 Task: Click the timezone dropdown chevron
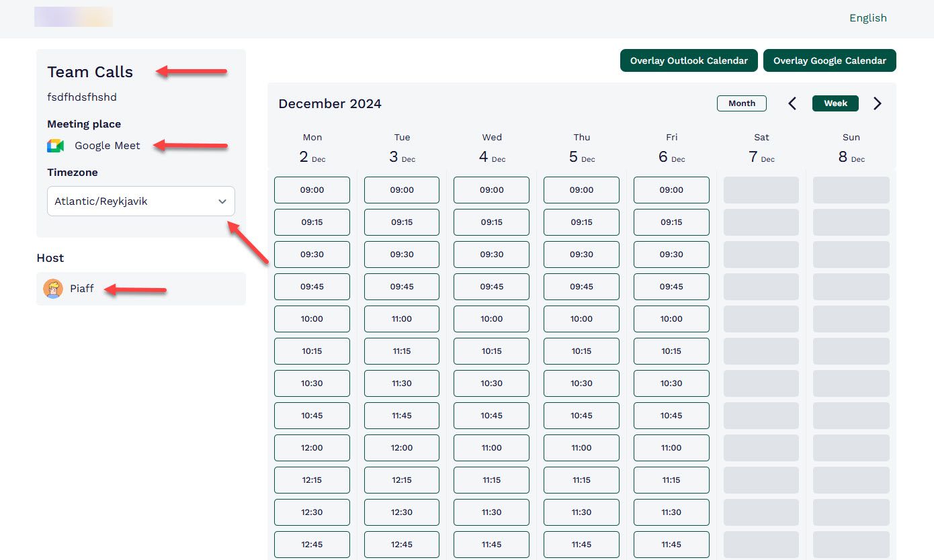point(222,201)
